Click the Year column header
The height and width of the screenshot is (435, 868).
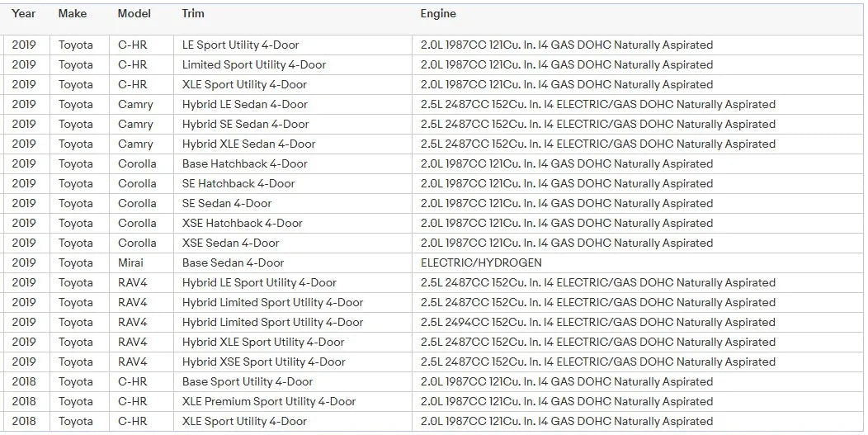(x=24, y=14)
